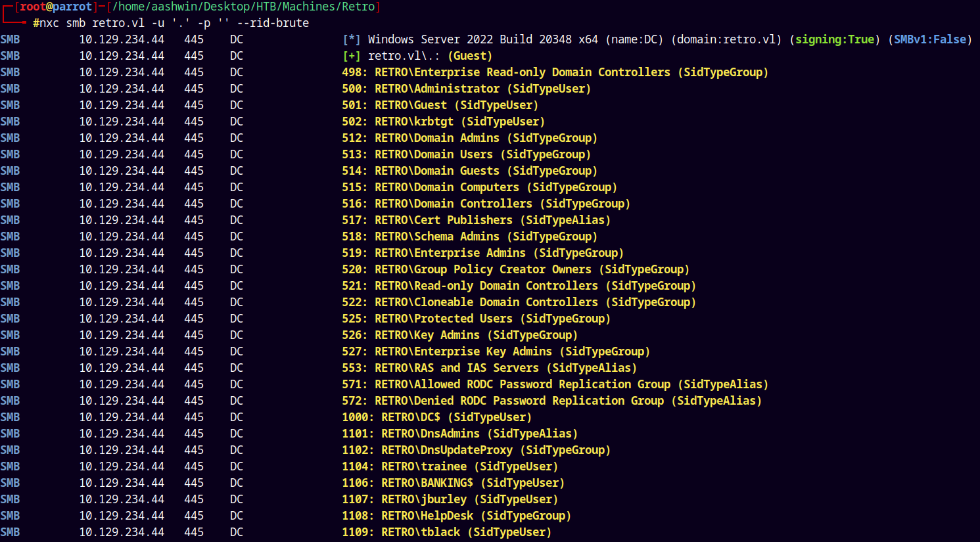Click port 445 on the krbtgt row
This screenshot has width=980, height=542.
(x=194, y=122)
